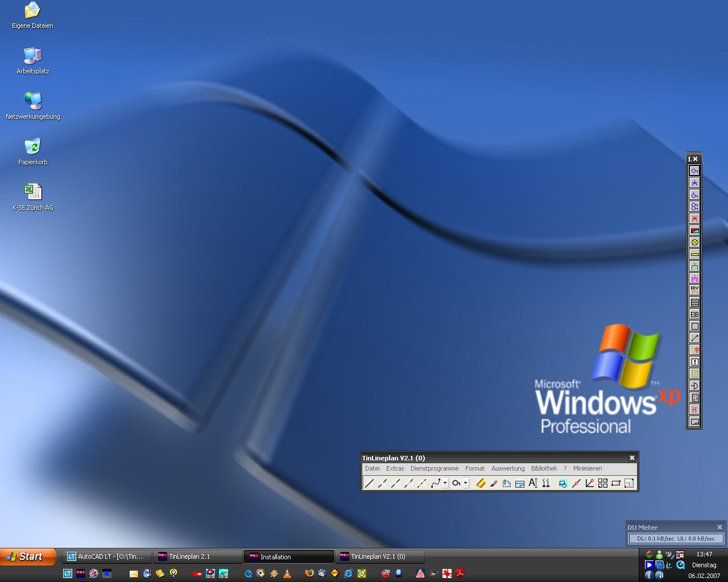Switch to AutoCAD LT taskbar button
This screenshot has height=582, width=728.
[107, 556]
